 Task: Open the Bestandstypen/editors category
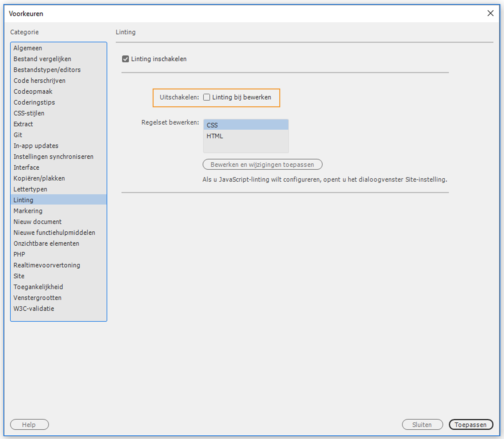(47, 70)
